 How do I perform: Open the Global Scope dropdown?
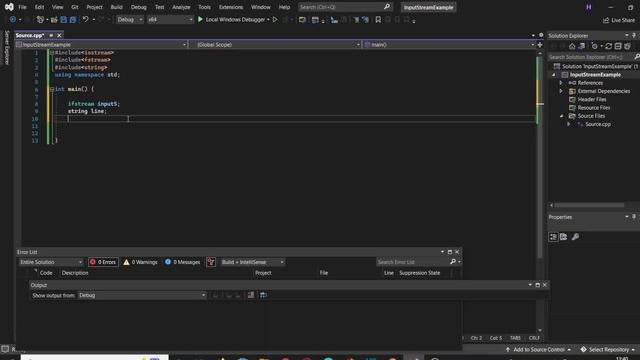pyautogui.click(x=275, y=44)
